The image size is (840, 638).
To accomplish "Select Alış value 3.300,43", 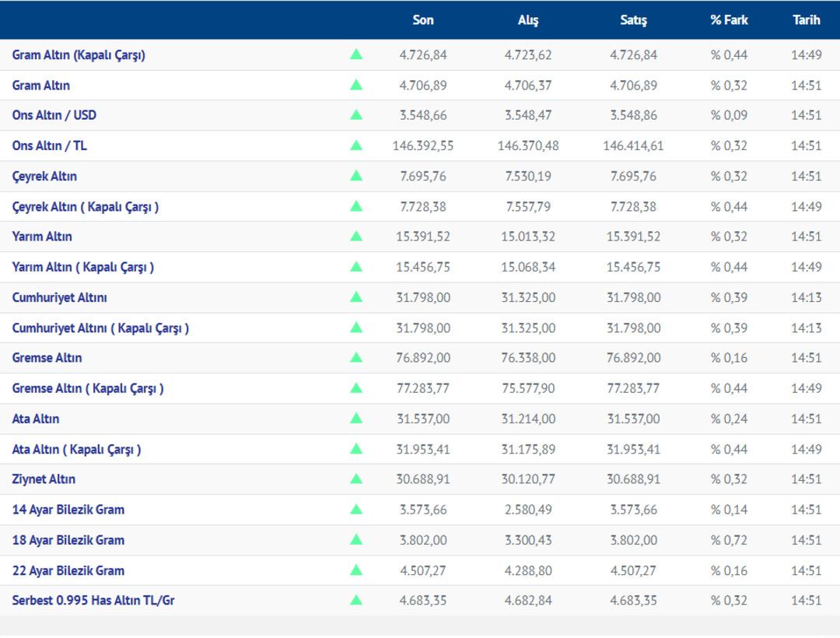I will point(528,541).
